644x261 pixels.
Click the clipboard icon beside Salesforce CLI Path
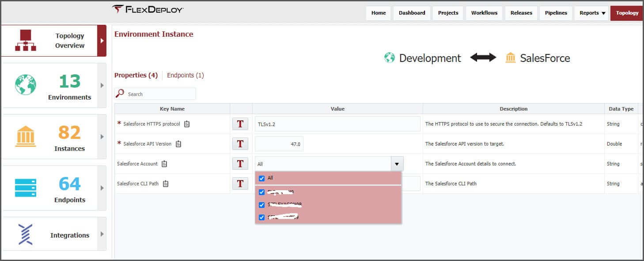(166, 184)
